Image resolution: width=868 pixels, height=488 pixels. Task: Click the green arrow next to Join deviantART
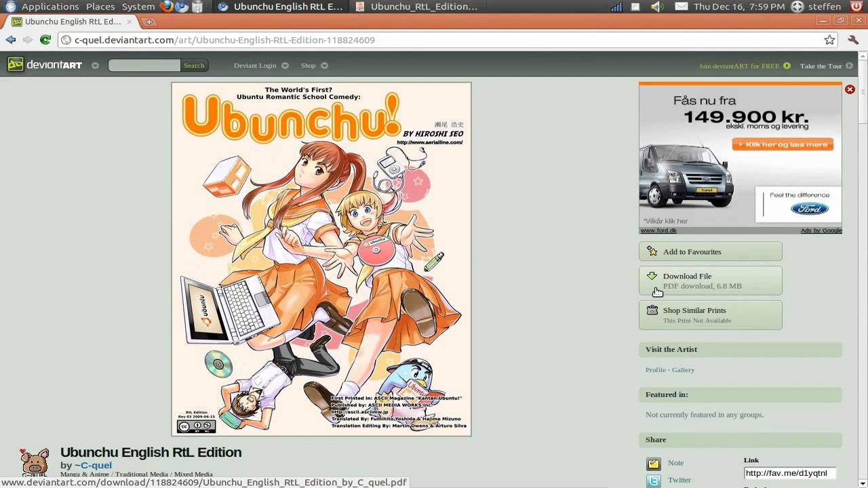[787, 66]
